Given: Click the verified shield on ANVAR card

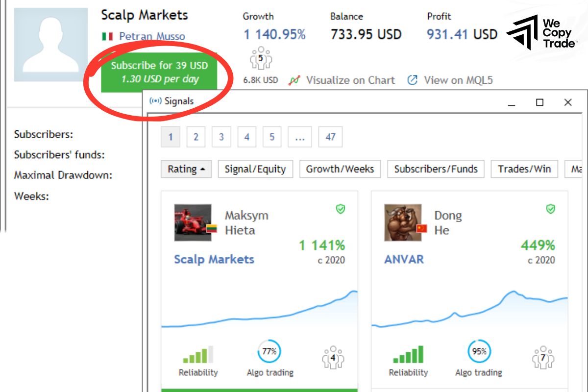Looking at the screenshot, I should tap(551, 209).
